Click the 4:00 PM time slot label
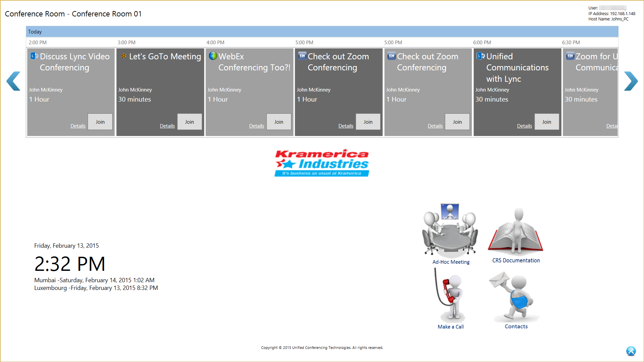644x362 pixels. click(x=215, y=43)
